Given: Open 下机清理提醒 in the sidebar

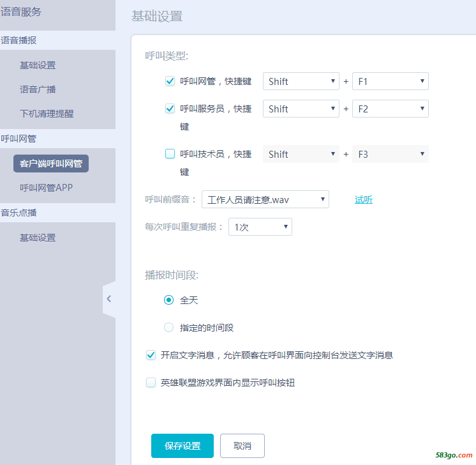Looking at the screenshot, I should [47, 114].
